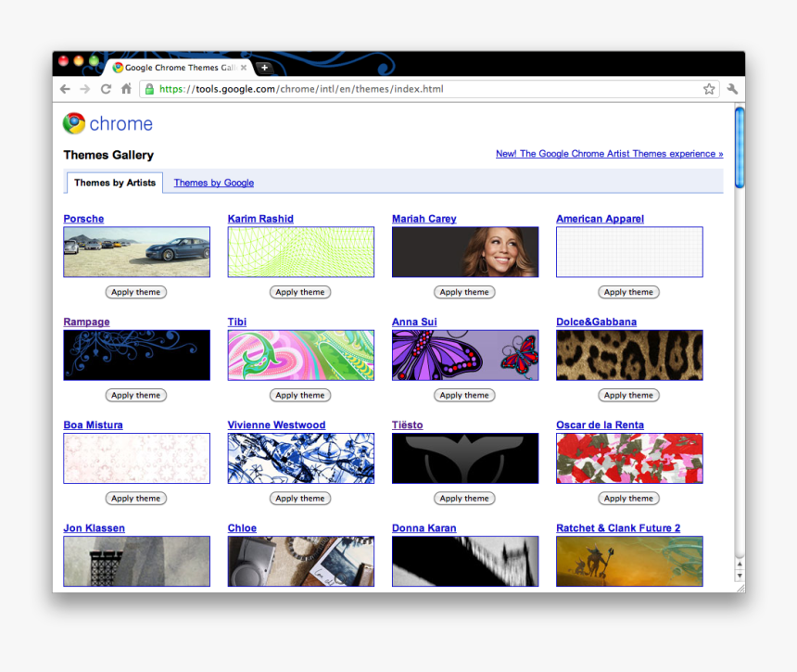This screenshot has width=797, height=672.
Task: Click the Anna Sui butterfly thumbnail
Action: tap(464, 355)
